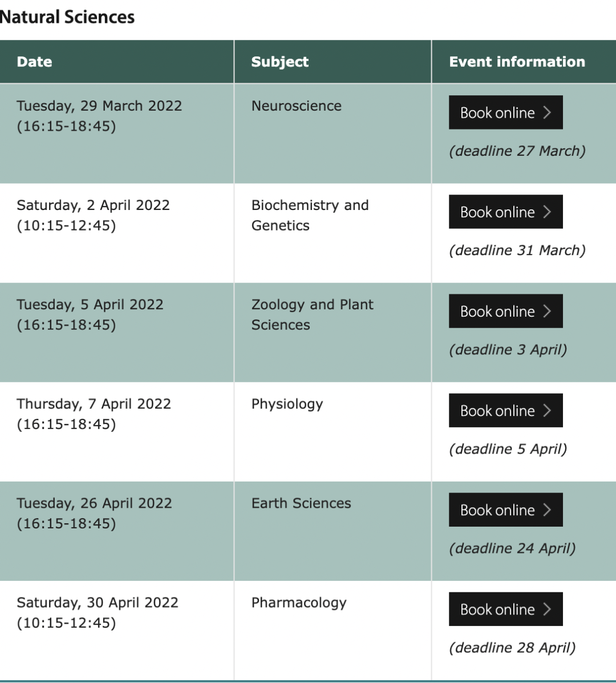Click the deadline 24 April note
Image resolution: width=616 pixels, height=683 pixels.
[512, 548]
